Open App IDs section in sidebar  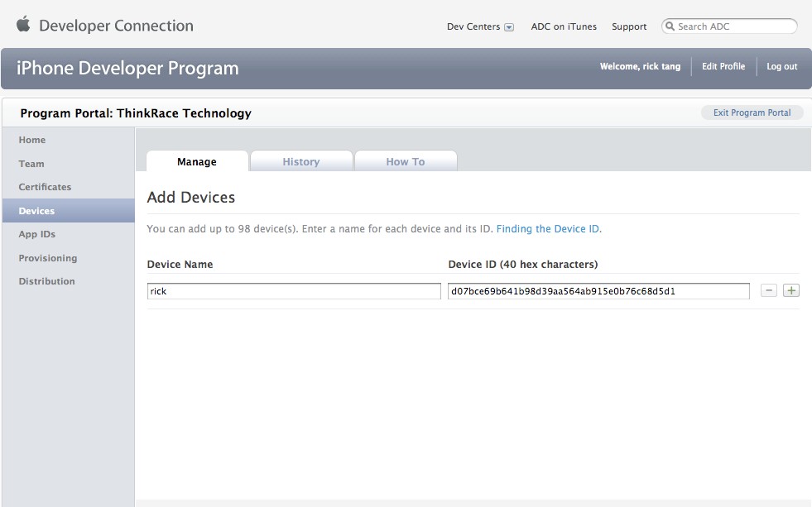tap(36, 234)
